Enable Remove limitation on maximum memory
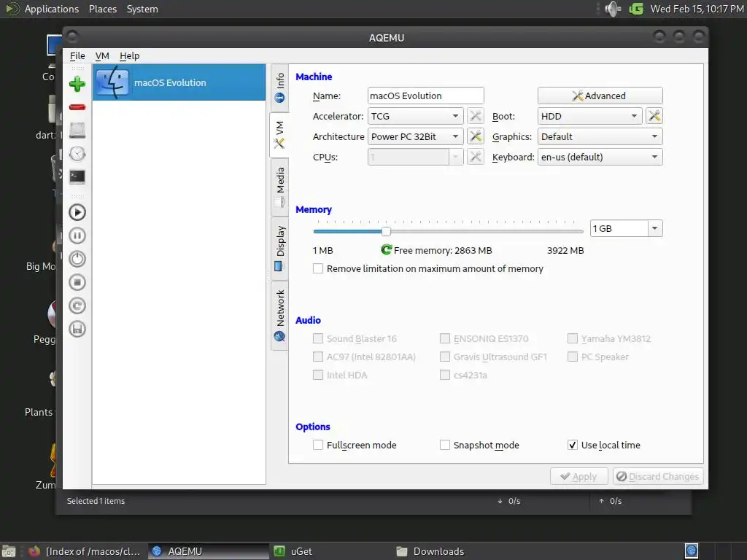Screen dimensions: 747x560 tap(318, 268)
